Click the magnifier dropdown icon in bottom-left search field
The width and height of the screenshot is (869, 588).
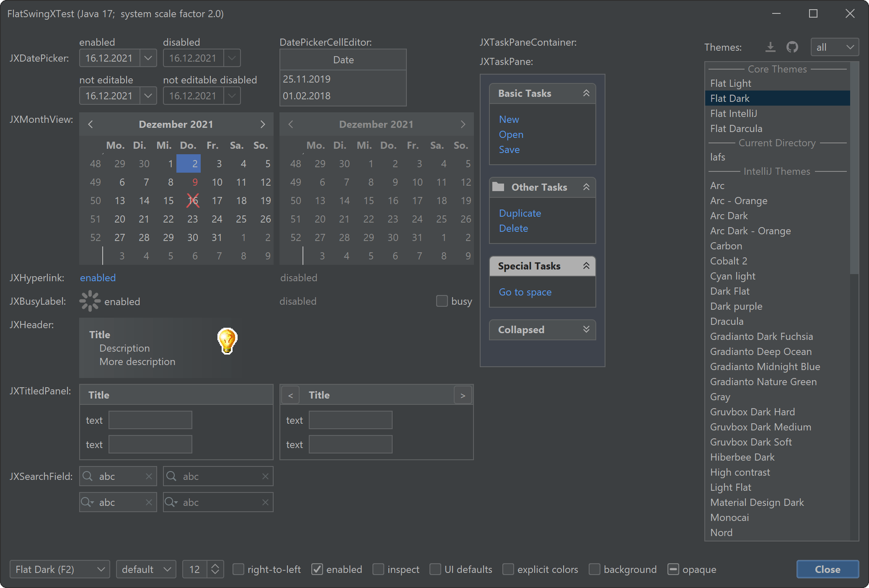coord(88,502)
